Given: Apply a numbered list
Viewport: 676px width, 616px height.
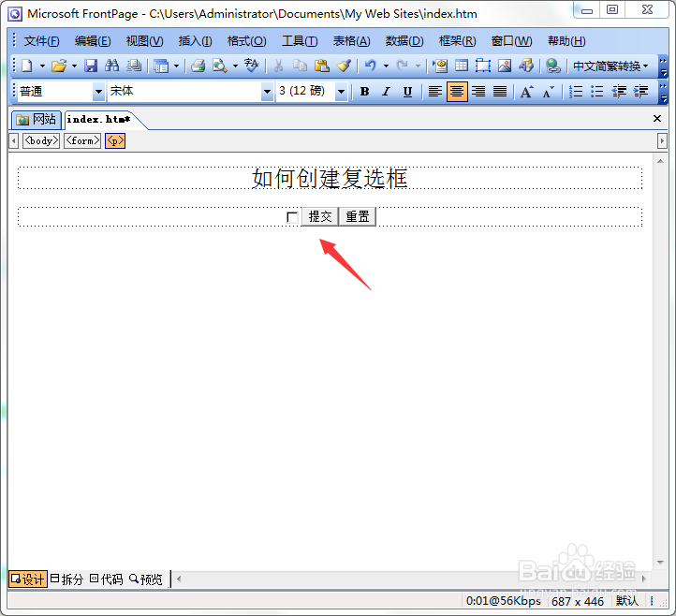Looking at the screenshot, I should [576, 92].
